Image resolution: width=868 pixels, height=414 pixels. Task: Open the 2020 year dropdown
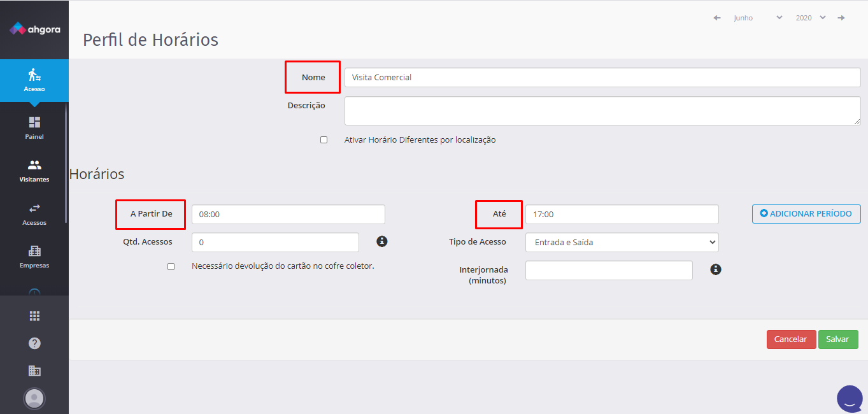pyautogui.click(x=810, y=17)
